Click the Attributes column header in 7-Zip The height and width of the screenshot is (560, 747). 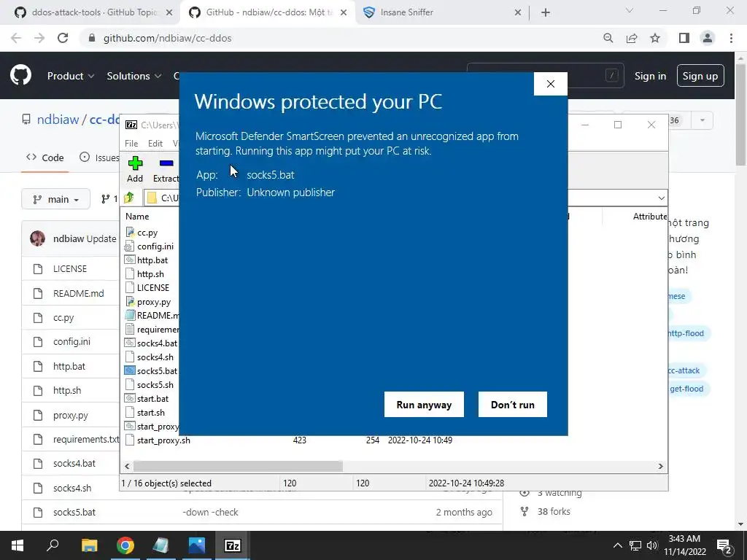click(x=650, y=216)
